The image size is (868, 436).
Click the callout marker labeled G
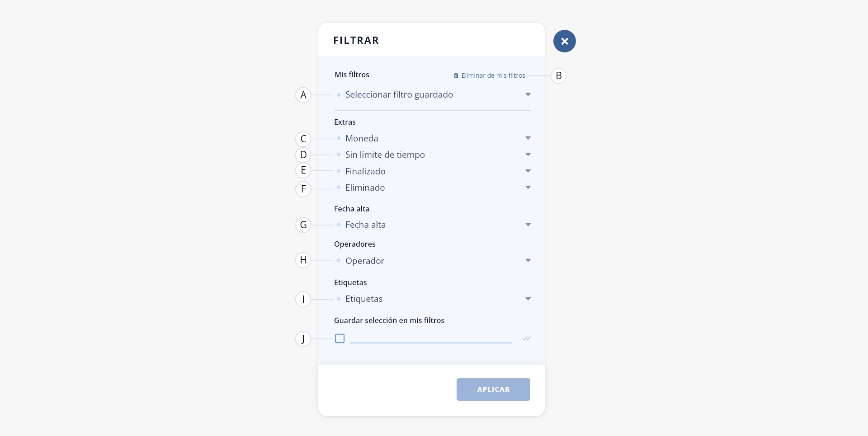303,225
